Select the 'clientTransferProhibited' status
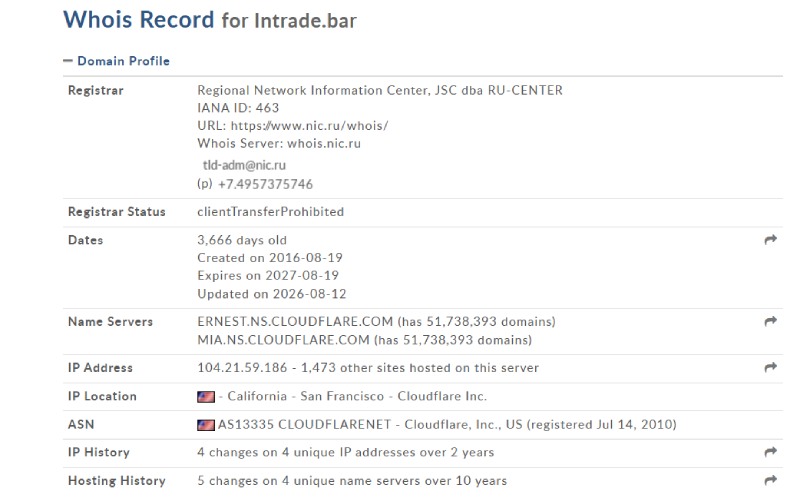Screen dimensions: 800x498 click(270, 212)
